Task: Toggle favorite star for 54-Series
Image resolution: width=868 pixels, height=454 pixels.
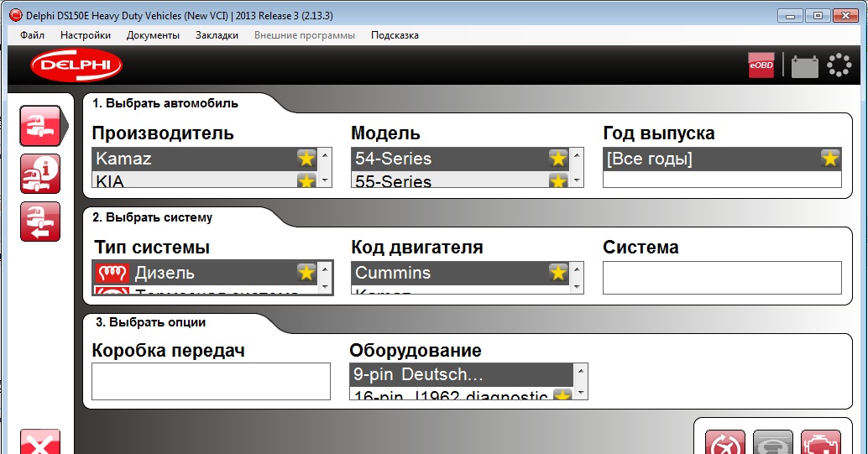Action: coord(558,159)
